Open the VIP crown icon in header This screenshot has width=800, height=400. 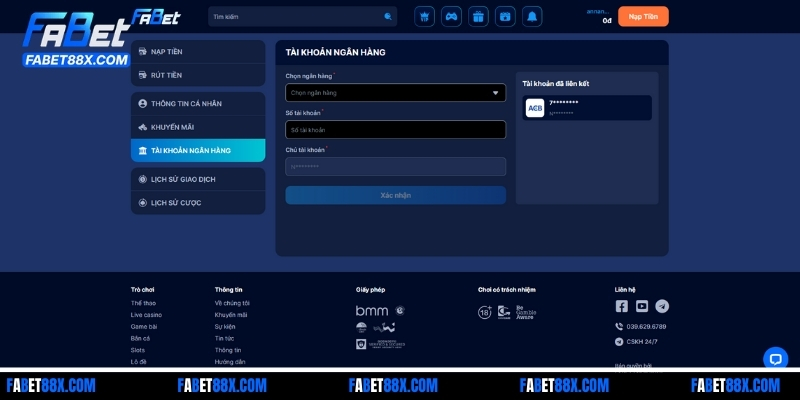coord(424,17)
